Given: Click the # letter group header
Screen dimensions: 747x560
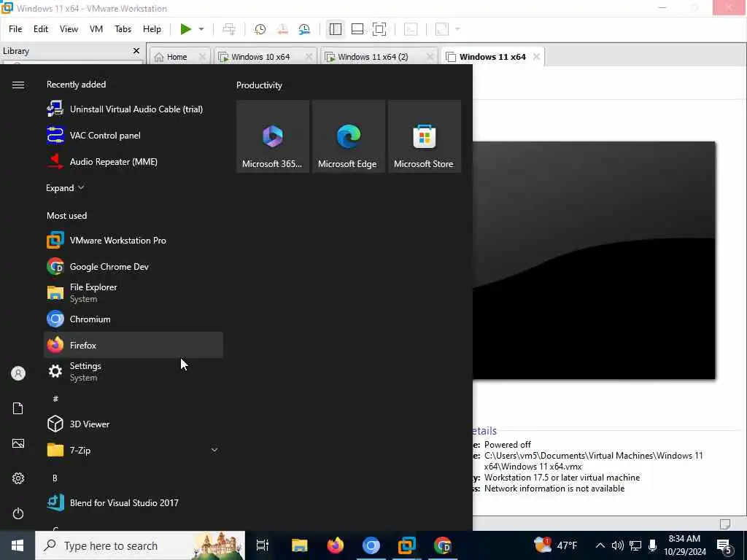Looking at the screenshot, I should tap(55, 399).
